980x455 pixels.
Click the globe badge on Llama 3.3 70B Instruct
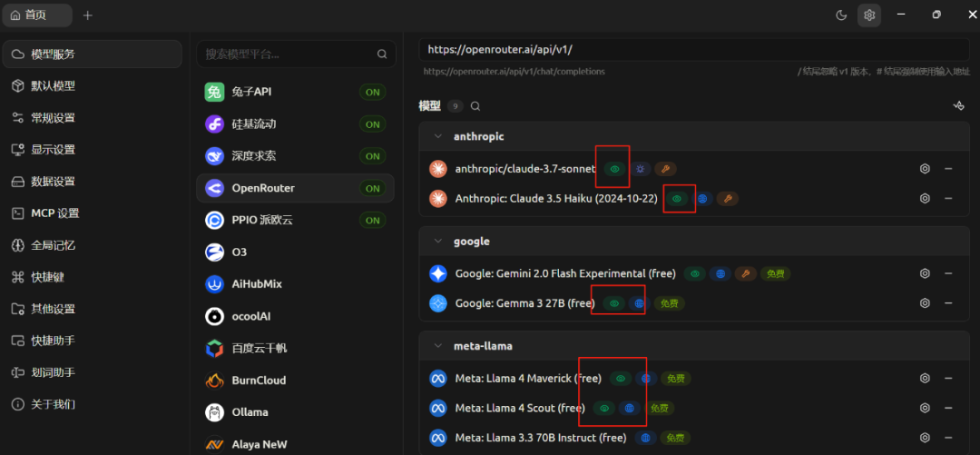coord(645,438)
